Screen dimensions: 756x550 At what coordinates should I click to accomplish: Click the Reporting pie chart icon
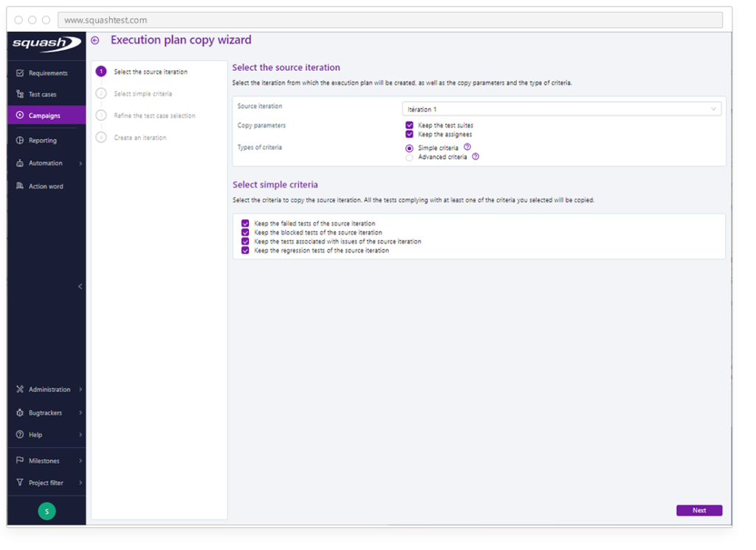pos(20,140)
